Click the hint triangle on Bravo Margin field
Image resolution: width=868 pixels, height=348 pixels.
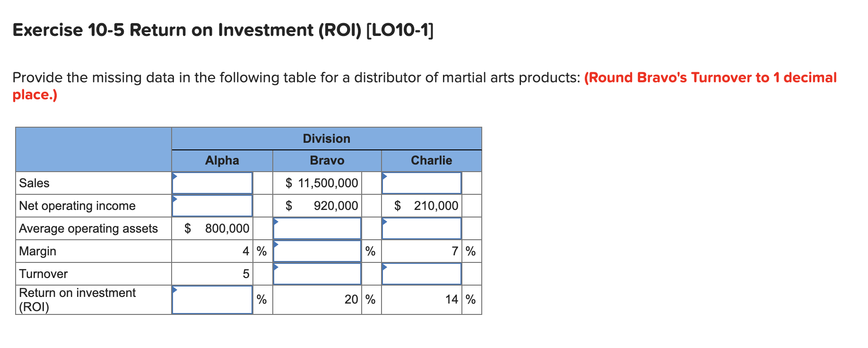[275, 244]
